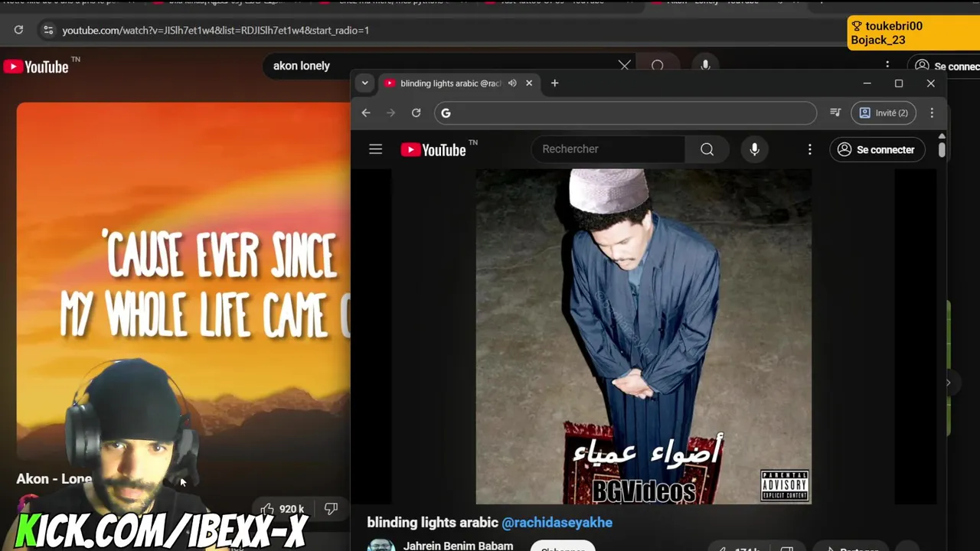Click the front window address bar
The width and height of the screenshot is (980, 551).
click(x=626, y=112)
